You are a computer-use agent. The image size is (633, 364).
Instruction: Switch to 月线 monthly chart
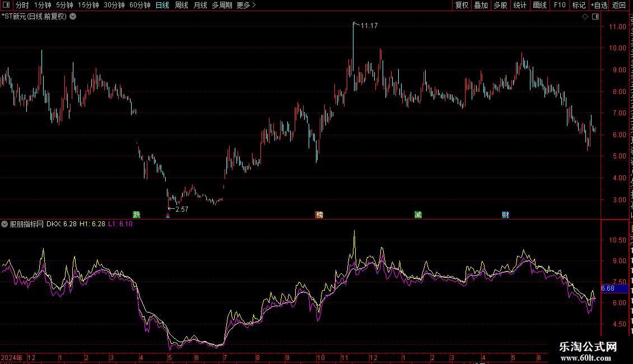(x=200, y=5)
